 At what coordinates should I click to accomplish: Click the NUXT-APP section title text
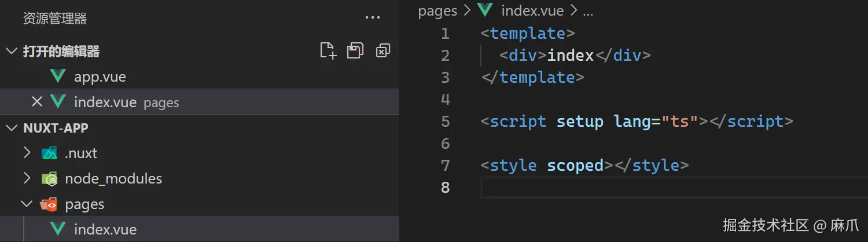(x=56, y=128)
